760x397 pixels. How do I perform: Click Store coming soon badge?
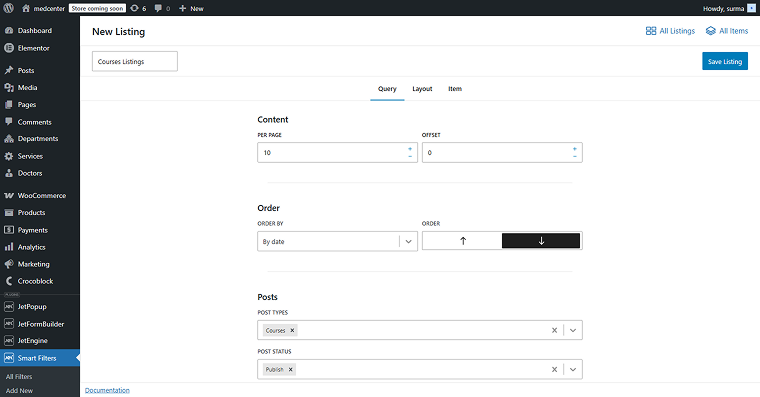[97, 8]
